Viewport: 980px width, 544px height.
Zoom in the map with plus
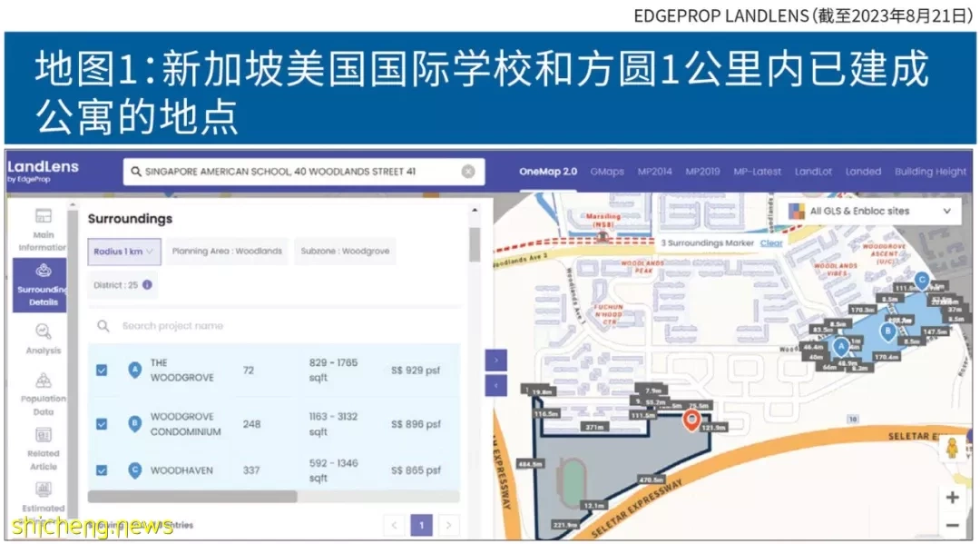coord(952,498)
